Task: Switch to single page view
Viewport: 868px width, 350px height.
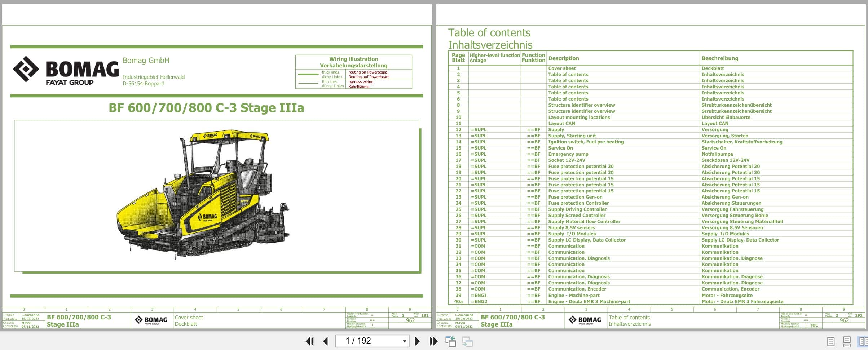Action: coord(830,341)
